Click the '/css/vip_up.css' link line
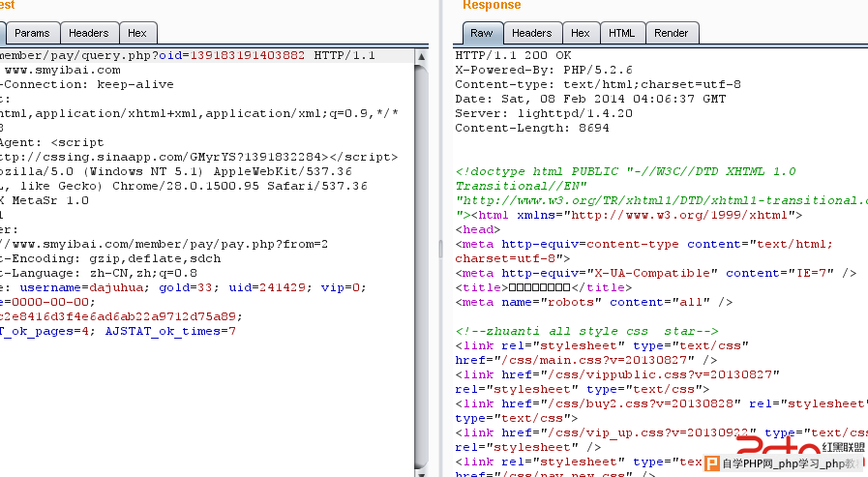The width and height of the screenshot is (868, 477). click(x=662, y=432)
